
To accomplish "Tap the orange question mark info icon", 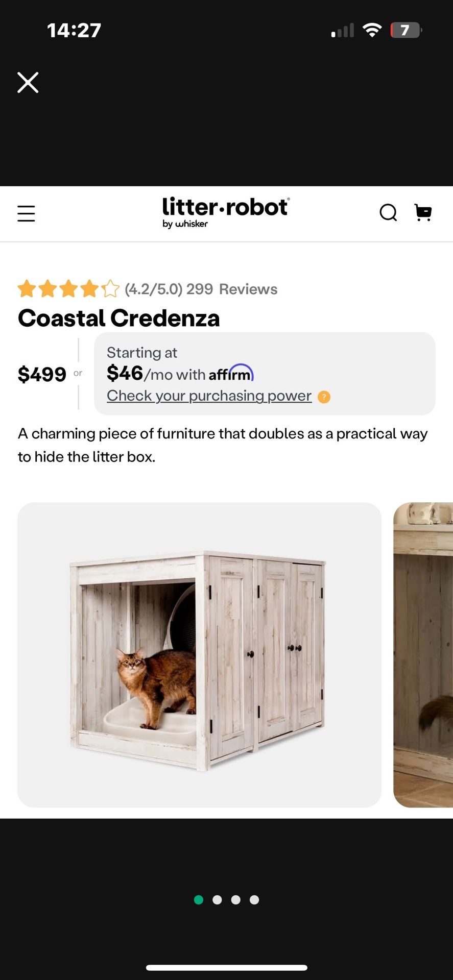I will [324, 397].
